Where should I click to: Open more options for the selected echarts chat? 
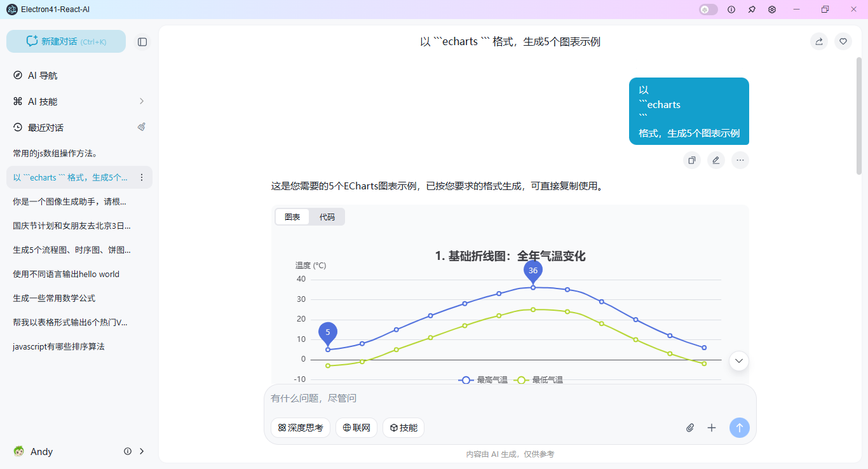point(142,177)
